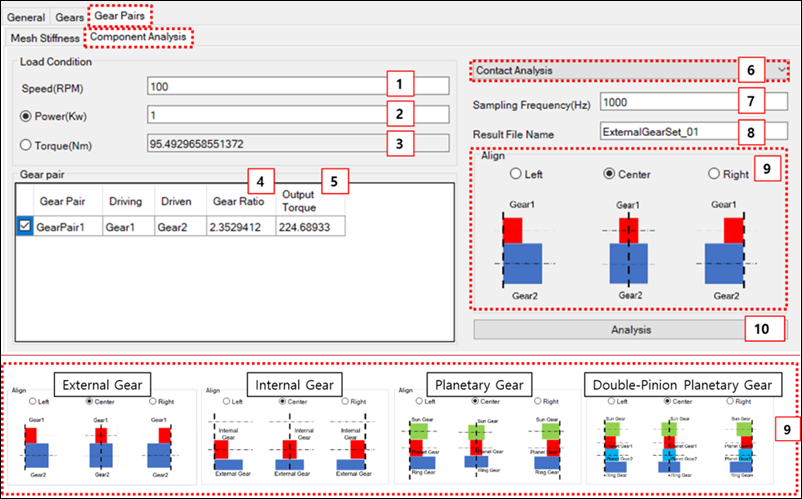Click the center-aligned Gear1/Gear2 diagram
The height and width of the screenshot is (499, 802).
click(628, 250)
